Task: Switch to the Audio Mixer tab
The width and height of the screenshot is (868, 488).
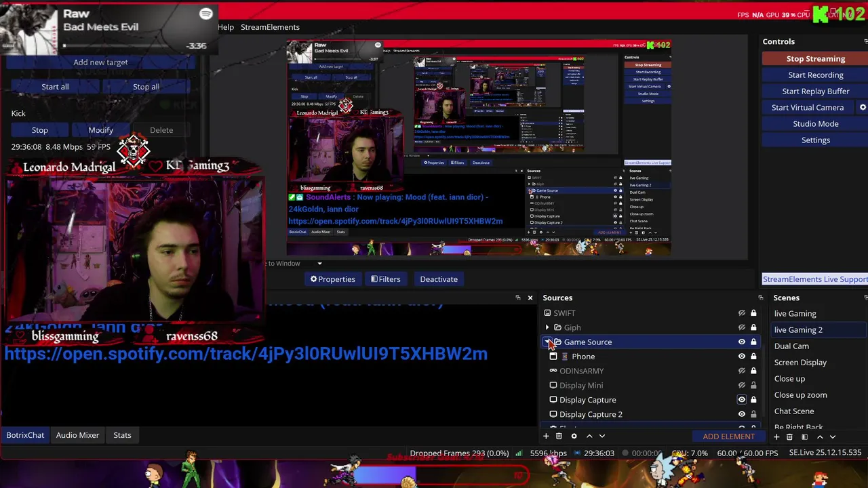Action: click(77, 435)
